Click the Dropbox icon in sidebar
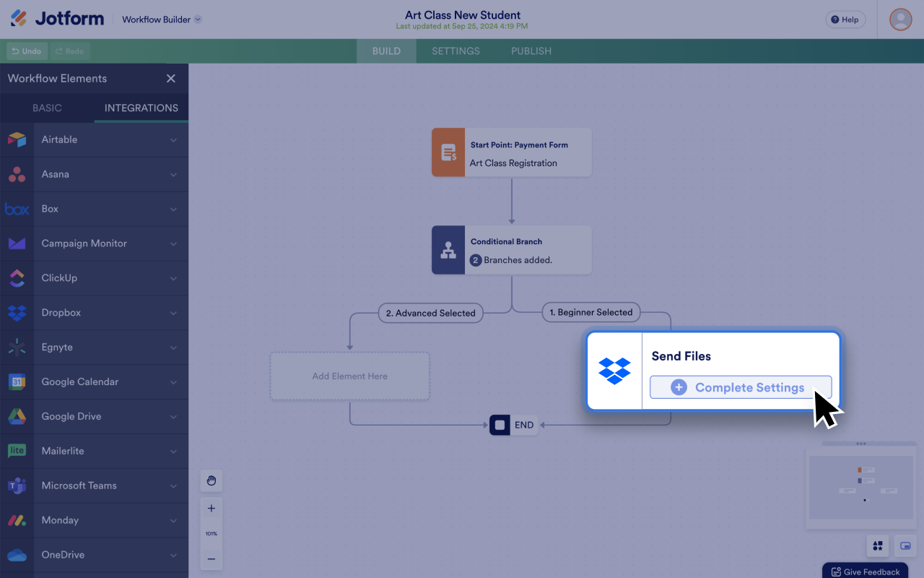924x578 pixels. 17,313
